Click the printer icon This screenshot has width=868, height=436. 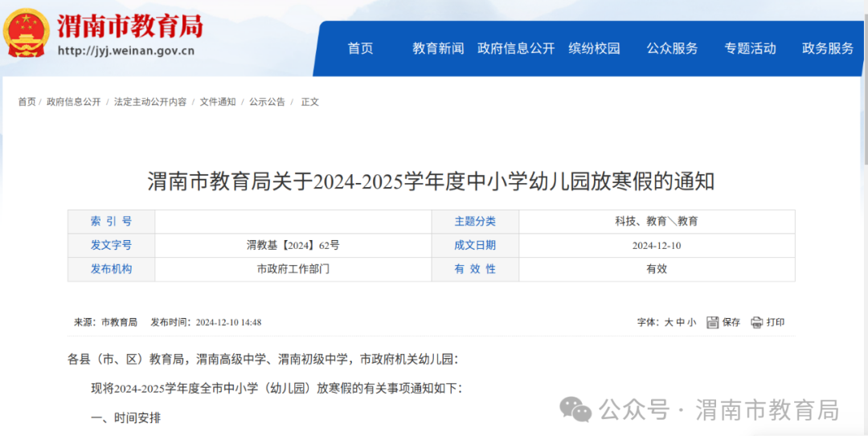757,323
